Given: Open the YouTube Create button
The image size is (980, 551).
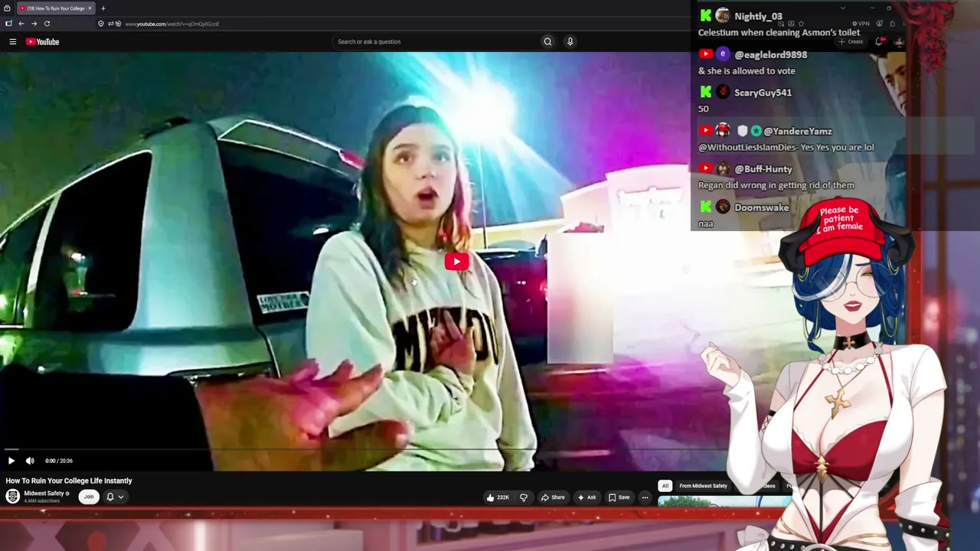Looking at the screenshot, I should 851,41.
